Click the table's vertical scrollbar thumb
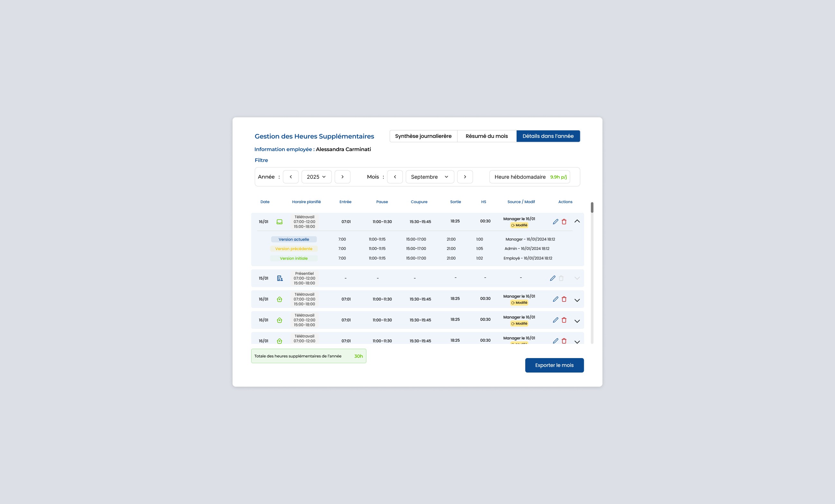The height and width of the screenshot is (504, 835). click(592, 207)
